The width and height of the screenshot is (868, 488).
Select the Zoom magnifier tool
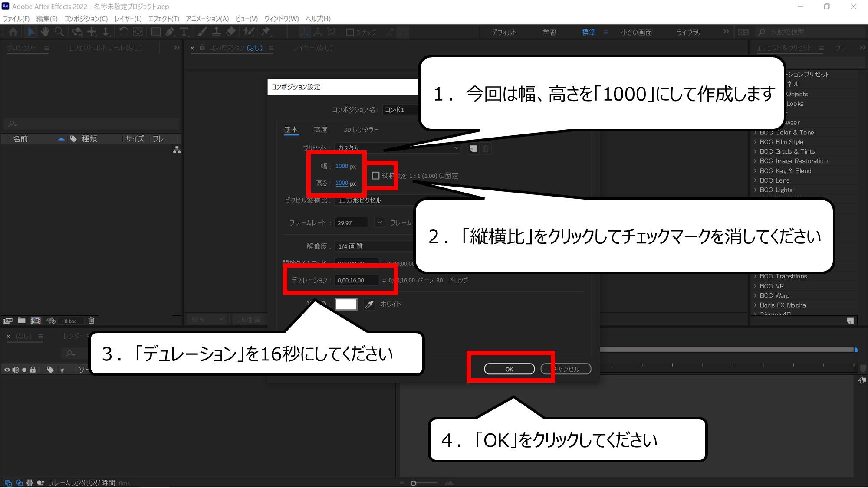(x=59, y=32)
